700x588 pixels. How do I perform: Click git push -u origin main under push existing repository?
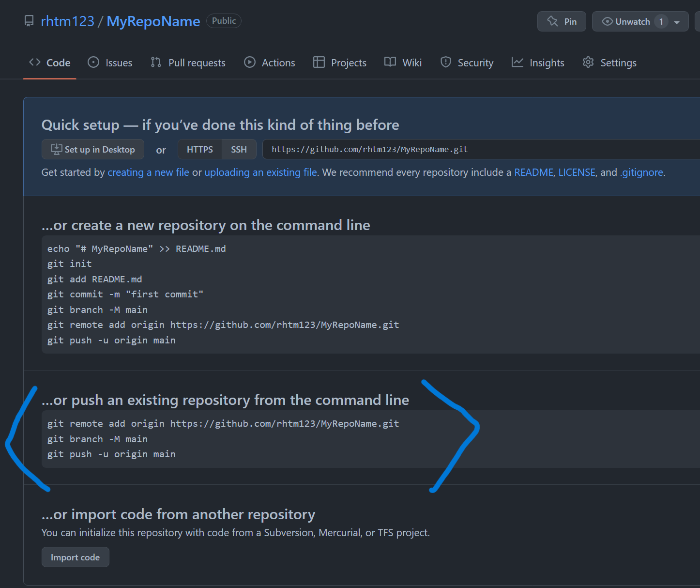[111, 454]
